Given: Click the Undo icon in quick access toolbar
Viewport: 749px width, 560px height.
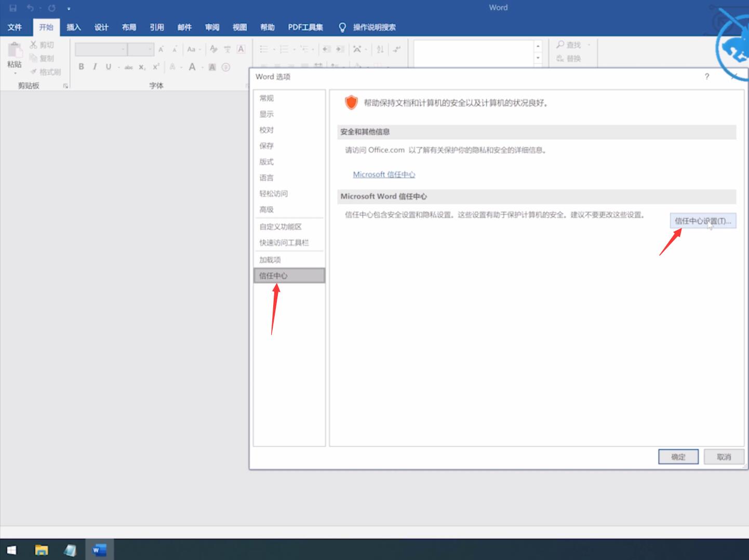Looking at the screenshot, I should 30,8.
